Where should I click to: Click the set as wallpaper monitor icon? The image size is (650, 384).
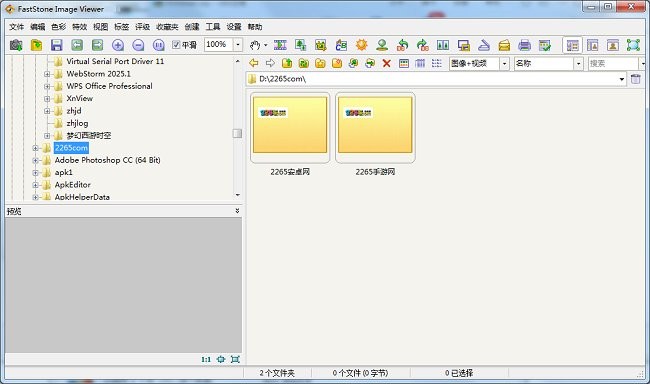(463, 45)
